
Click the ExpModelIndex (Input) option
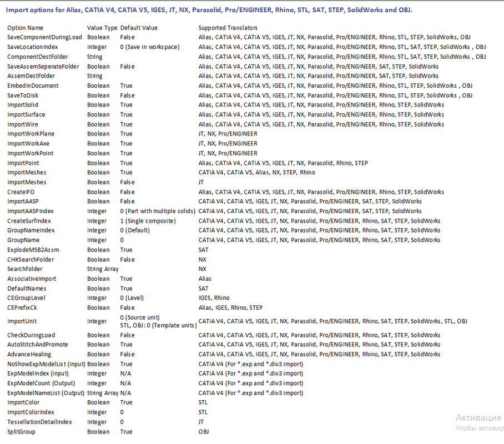38,374
